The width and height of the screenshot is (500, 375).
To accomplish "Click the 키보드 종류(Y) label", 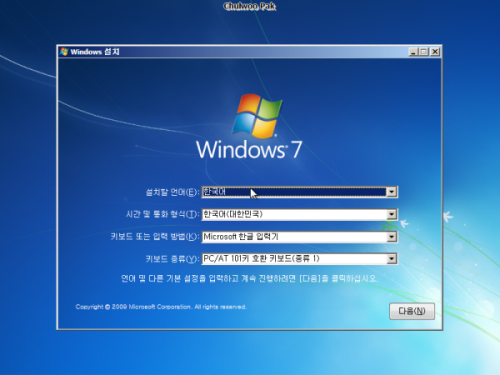I will tap(172, 259).
